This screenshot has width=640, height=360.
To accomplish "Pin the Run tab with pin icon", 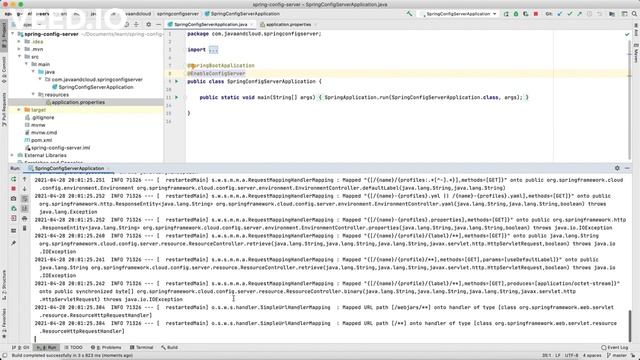I will 13,243.
